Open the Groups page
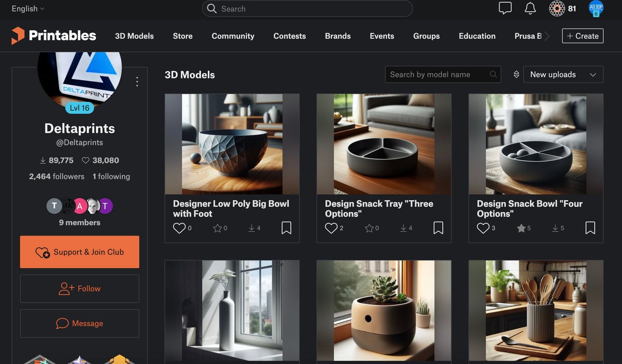622x364 pixels. [426, 36]
